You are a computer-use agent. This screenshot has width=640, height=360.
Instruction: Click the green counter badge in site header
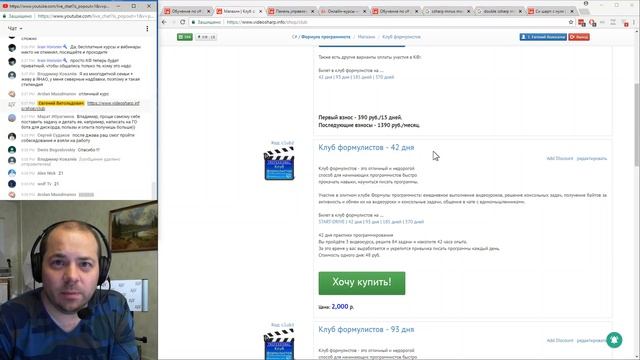185,37
